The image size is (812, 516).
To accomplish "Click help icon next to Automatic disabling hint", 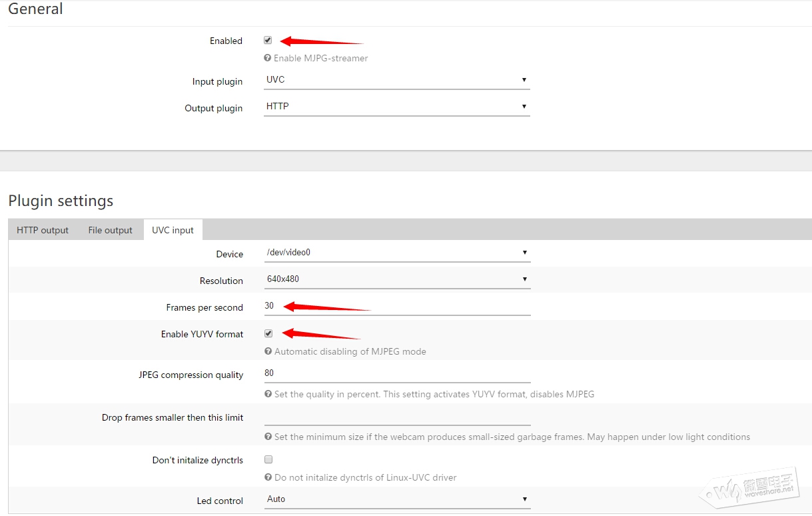I will click(x=268, y=351).
